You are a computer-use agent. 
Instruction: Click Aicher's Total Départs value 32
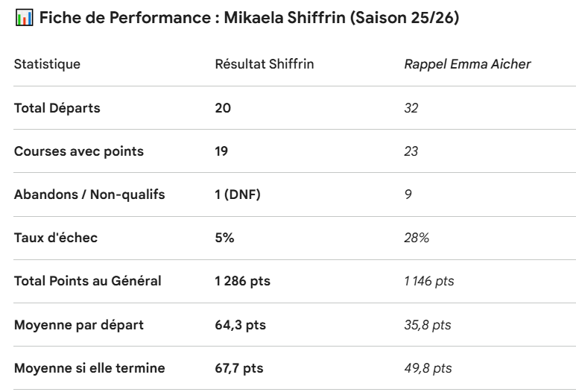coord(411,108)
